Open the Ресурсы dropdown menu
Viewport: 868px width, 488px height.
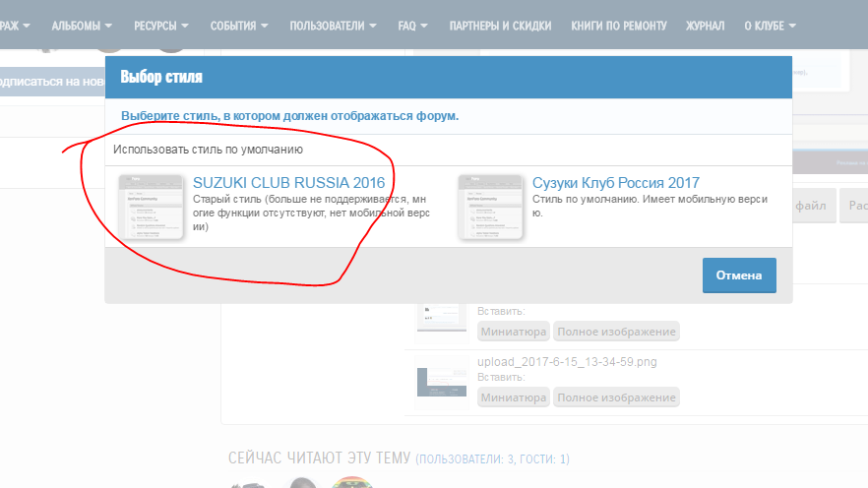click(161, 25)
